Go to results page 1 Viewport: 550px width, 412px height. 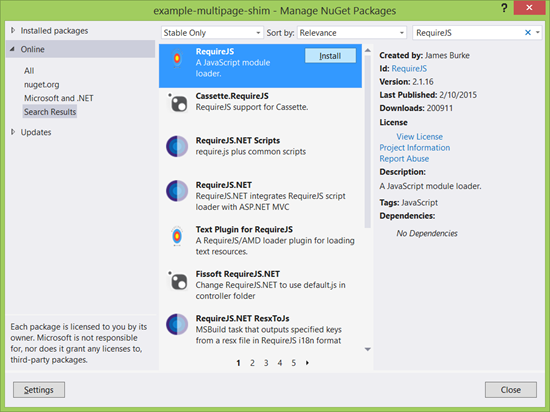(x=239, y=363)
